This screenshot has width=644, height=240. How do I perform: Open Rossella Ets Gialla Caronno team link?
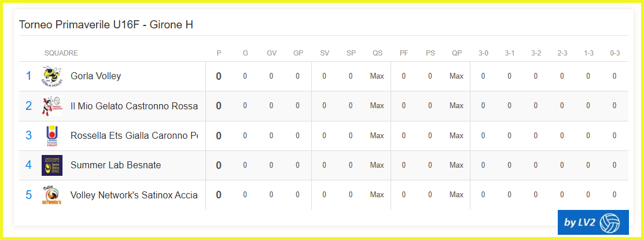134,136
